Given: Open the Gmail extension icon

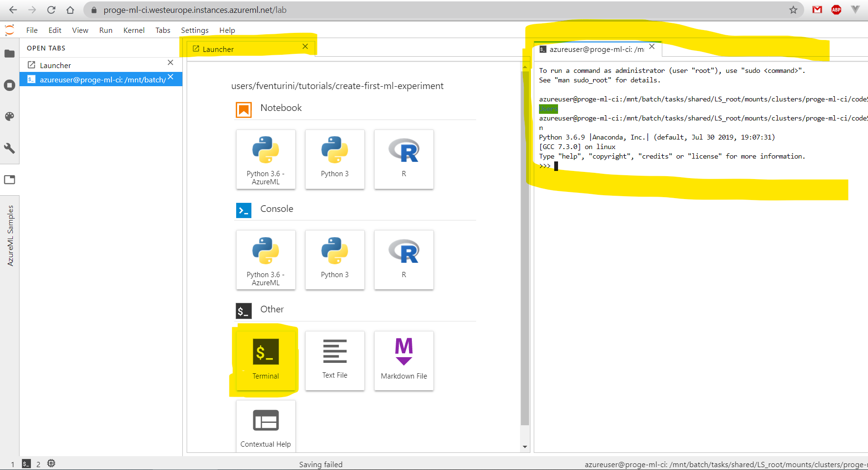Looking at the screenshot, I should pyautogui.click(x=818, y=10).
